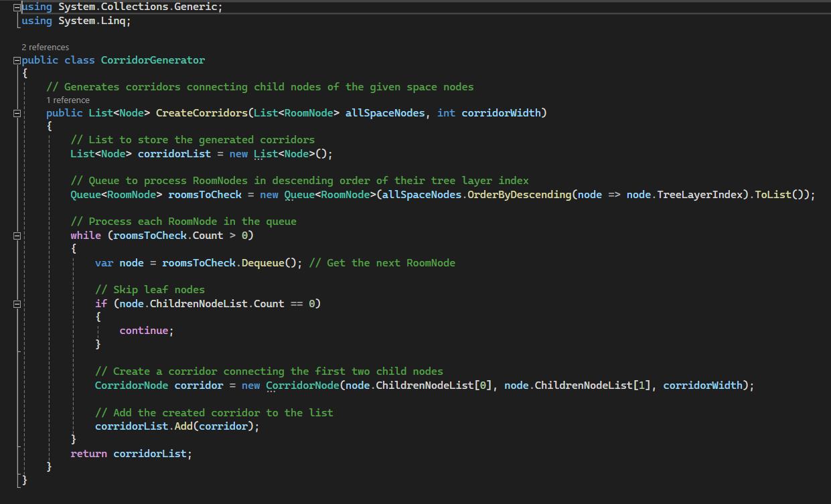Image resolution: width=831 pixels, height=504 pixels.
Task: Click the 'return' keyword
Action: pyautogui.click(x=88, y=454)
